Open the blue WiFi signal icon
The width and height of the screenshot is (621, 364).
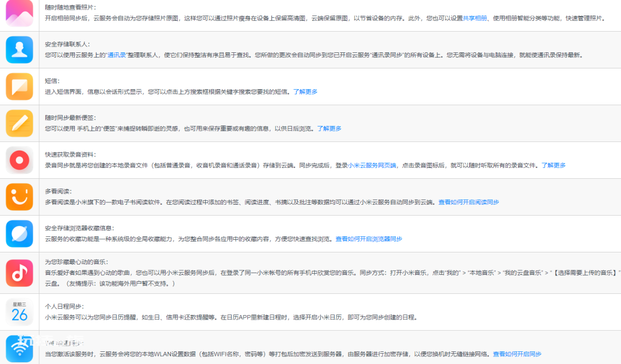pos(20,348)
